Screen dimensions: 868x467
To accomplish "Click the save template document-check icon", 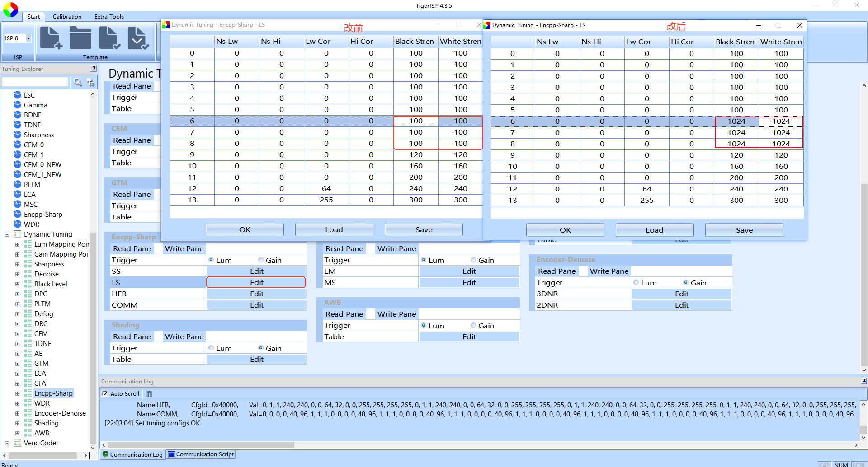I will coord(110,38).
